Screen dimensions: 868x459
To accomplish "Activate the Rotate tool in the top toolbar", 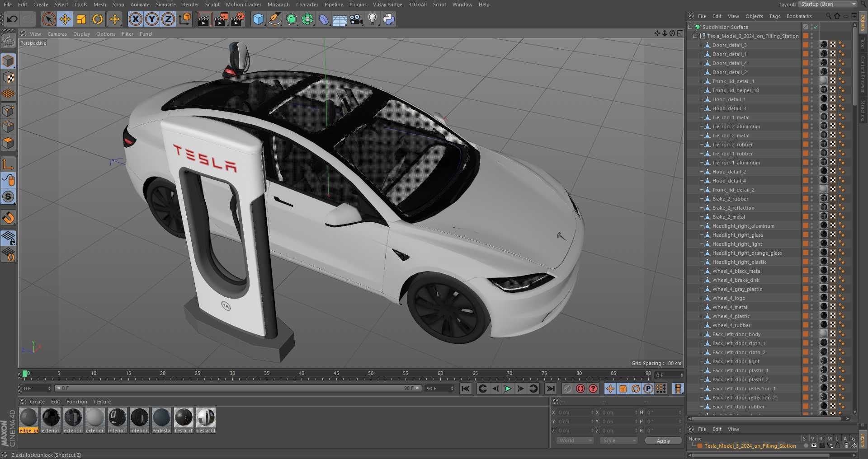I will pyautogui.click(x=98, y=19).
